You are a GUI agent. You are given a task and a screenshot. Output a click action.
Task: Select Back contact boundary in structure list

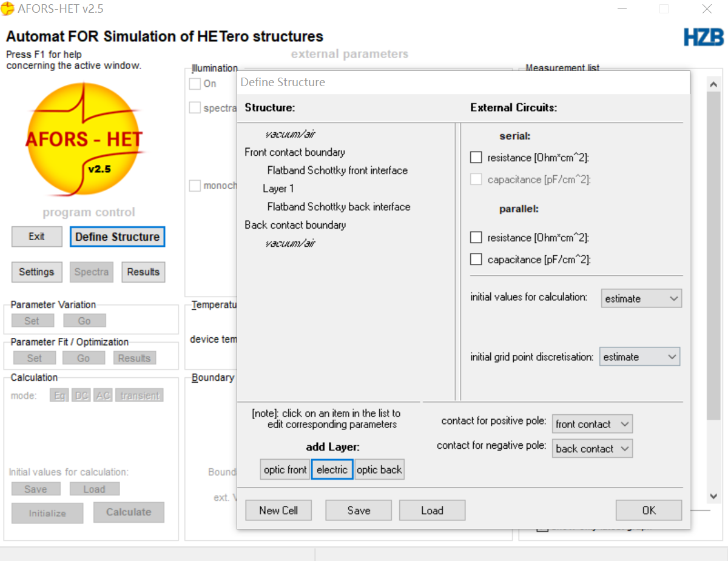tap(295, 225)
